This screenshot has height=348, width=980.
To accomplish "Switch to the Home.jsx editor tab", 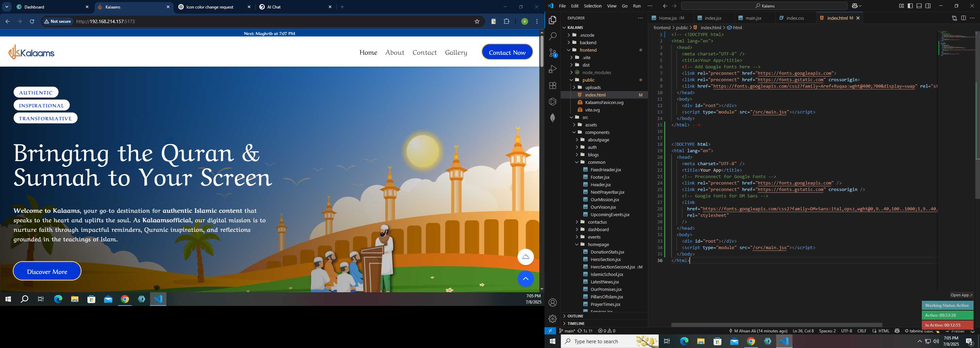I will (x=671, y=18).
